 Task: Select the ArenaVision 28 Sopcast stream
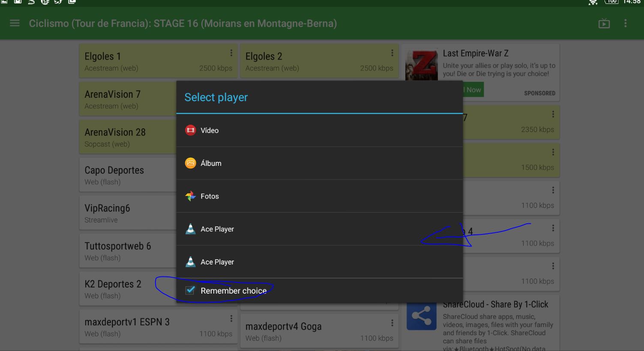click(x=128, y=137)
